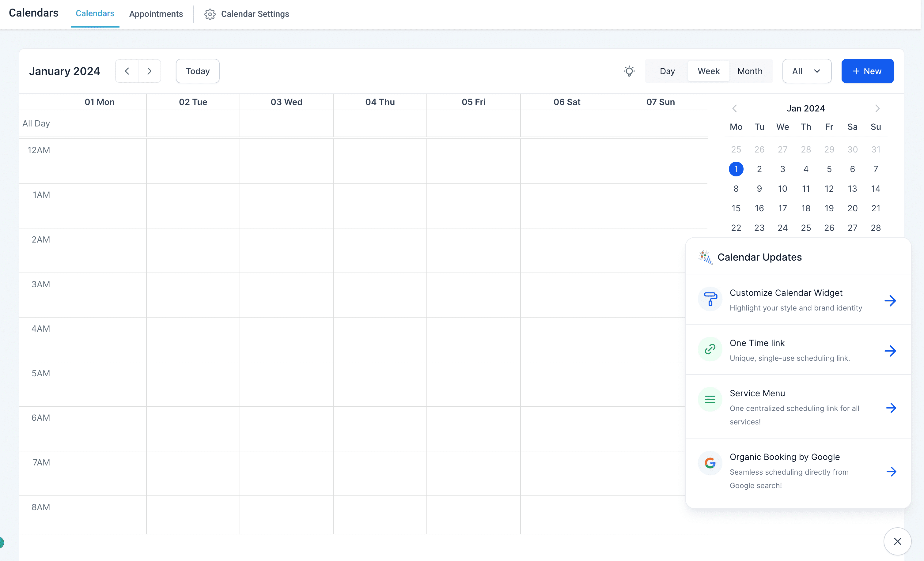
Task: Click the 04 Thu column header
Action: pyautogui.click(x=380, y=102)
